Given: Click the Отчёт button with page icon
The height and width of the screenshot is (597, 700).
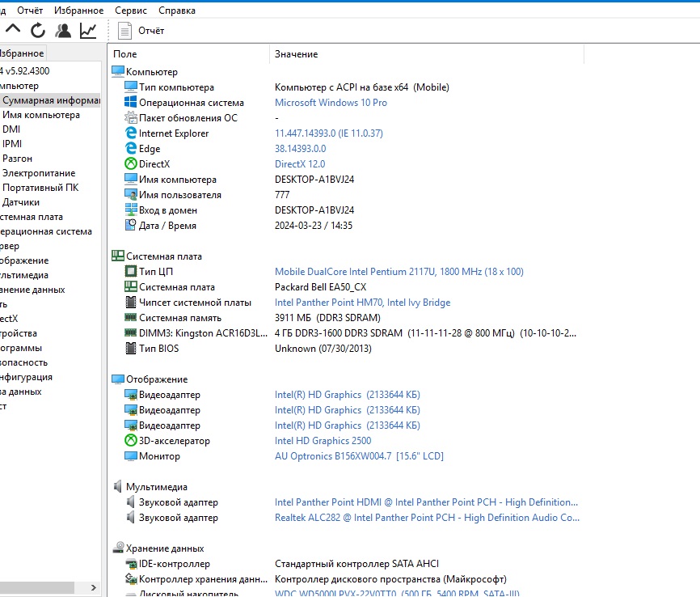Looking at the screenshot, I should pos(141,31).
